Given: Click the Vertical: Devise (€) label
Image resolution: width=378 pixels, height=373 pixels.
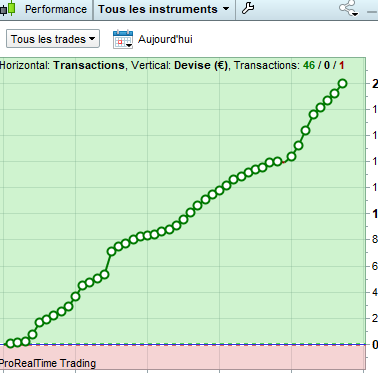Looking at the screenshot, I should pyautogui.click(x=179, y=65).
